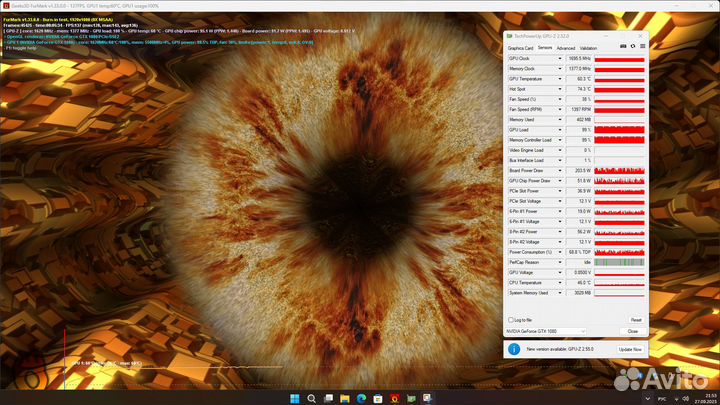Open the Fan Speed (RPM) dropdown
Image resolution: width=720 pixels, height=405 pixels.
560,109
